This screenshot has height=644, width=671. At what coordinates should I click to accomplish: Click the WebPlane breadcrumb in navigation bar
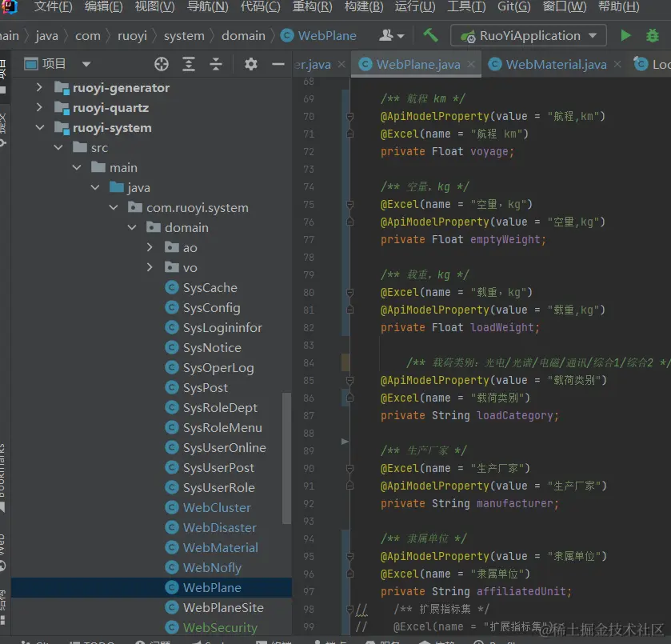pos(318,35)
